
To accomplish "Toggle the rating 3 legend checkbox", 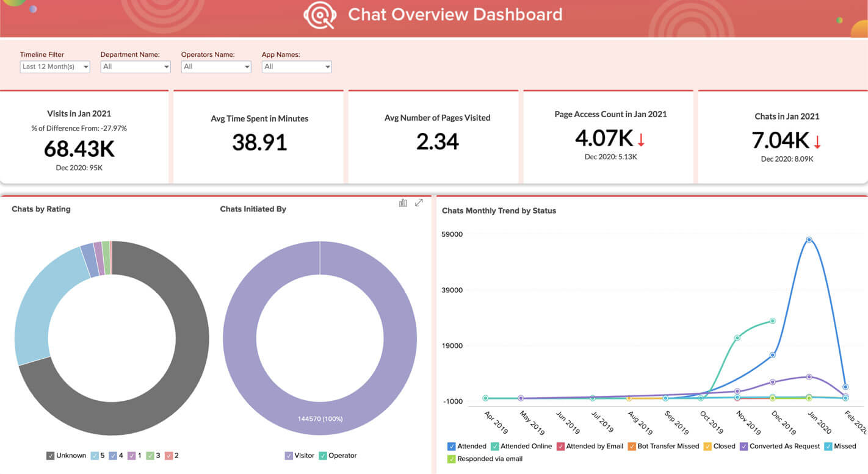I will 150,456.
